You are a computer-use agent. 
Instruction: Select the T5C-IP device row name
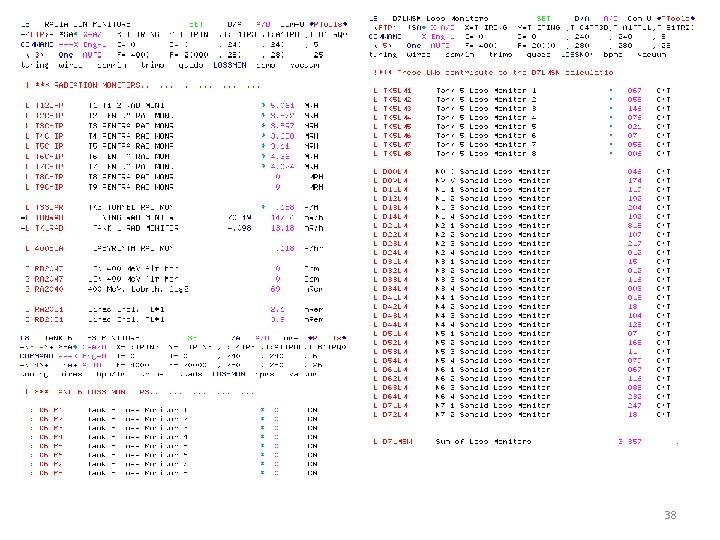[x=49, y=146]
